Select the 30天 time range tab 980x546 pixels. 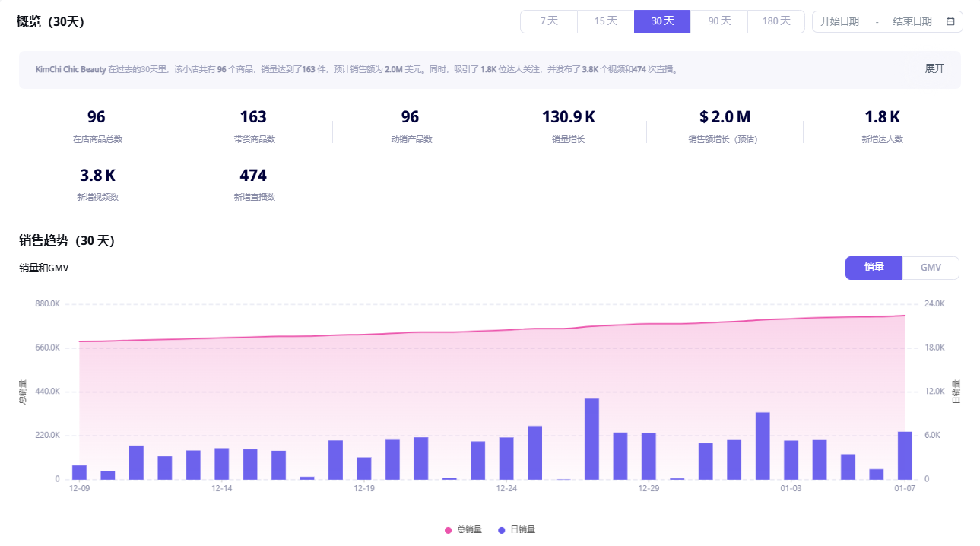(x=662, y=21)
